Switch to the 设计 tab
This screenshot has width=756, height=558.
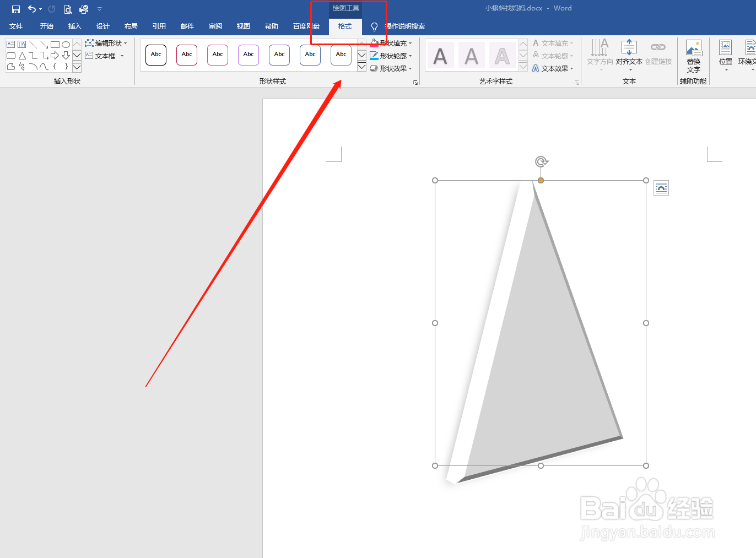[103, 26]
